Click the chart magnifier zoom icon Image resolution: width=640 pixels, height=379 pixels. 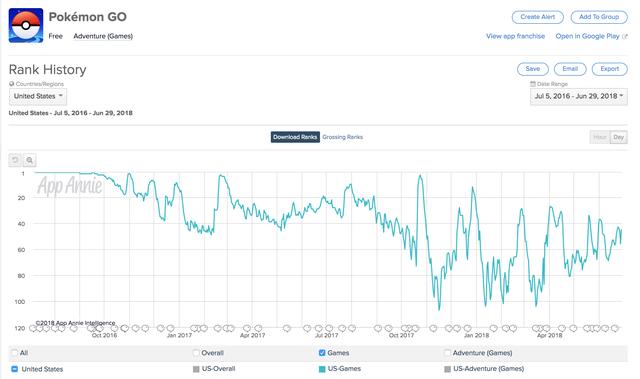tap(29, 160)
